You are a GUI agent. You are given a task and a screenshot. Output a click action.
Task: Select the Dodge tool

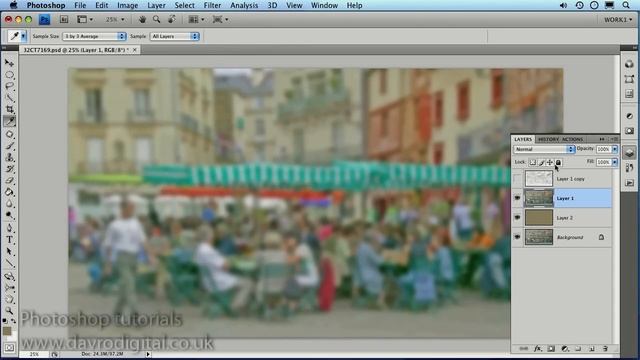[9, 215]
